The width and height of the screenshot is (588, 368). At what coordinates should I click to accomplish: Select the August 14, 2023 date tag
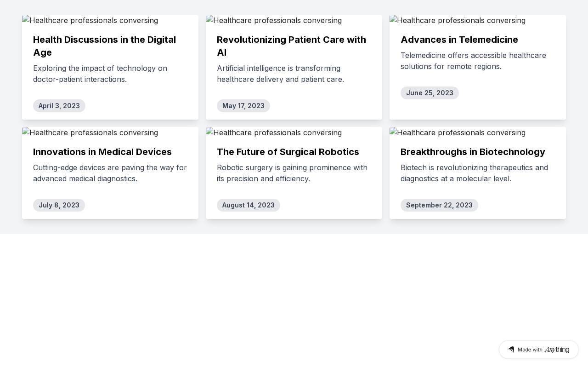coord(249,205)
